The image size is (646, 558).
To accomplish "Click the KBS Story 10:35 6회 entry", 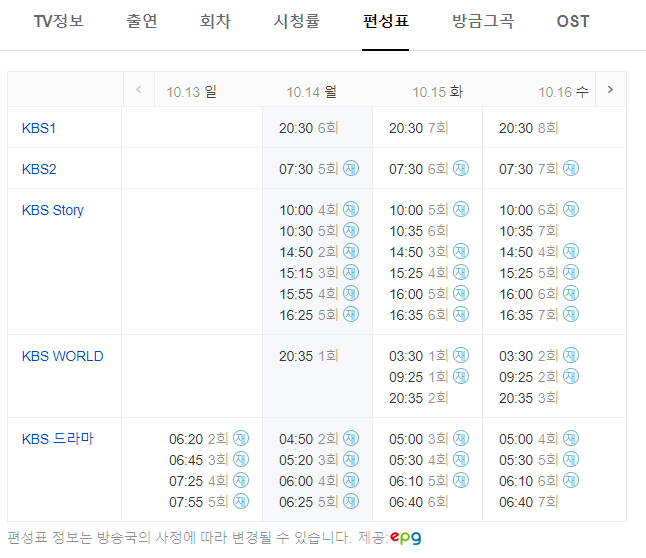I will [419, 231].
